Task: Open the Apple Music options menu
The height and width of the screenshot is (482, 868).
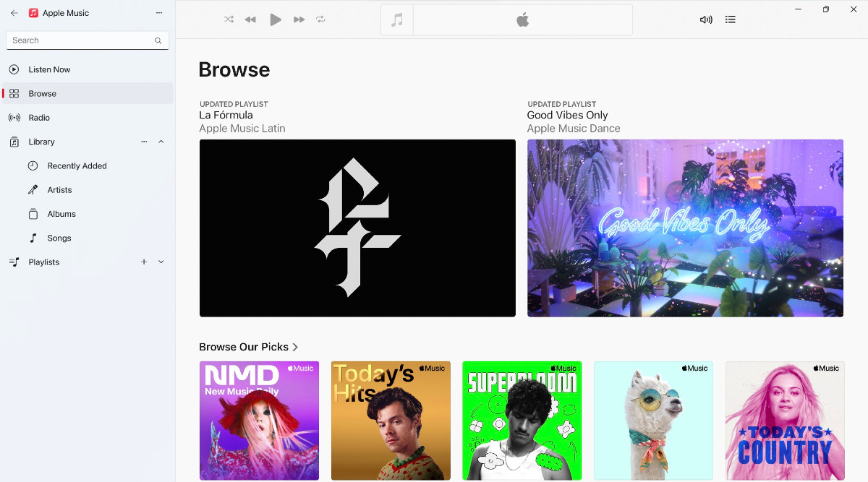Action: tap(158, 12)
